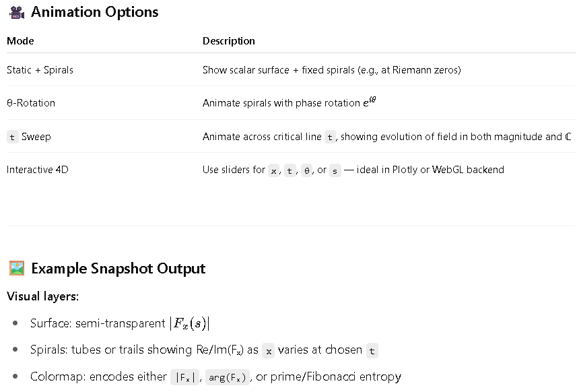The height and width of the screenshot is (392, 579).
Task: Click the framed picture emoji icon
Action: click(17, 268)
